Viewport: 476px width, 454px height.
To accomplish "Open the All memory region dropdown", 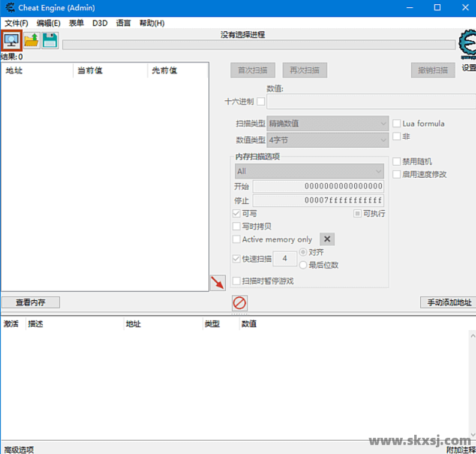I will click(309, 171).
